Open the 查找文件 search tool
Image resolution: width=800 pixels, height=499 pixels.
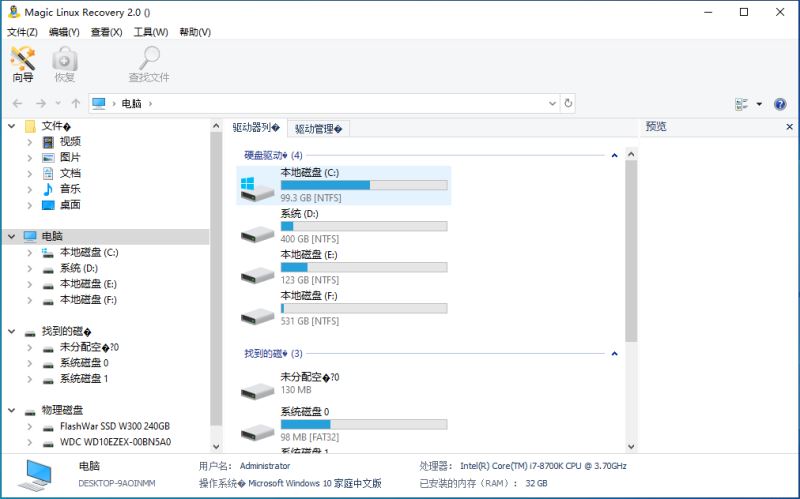tap(149, 64)
